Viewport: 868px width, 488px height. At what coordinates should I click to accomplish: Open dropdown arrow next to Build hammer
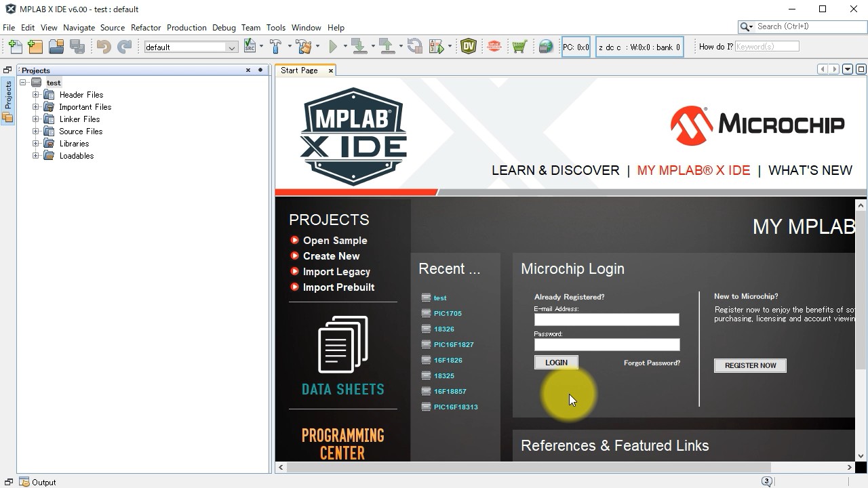[290, 47]
